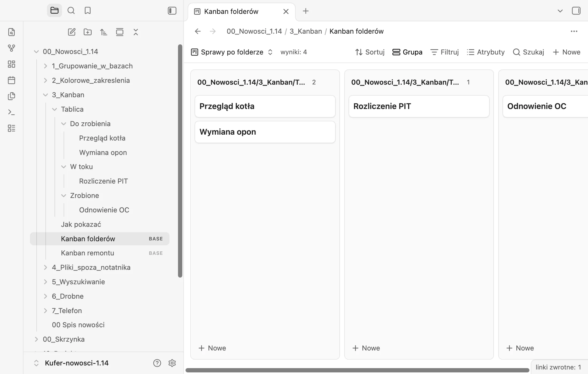Open help question mark icon
The image size is (588, 374).
(157, 363)
